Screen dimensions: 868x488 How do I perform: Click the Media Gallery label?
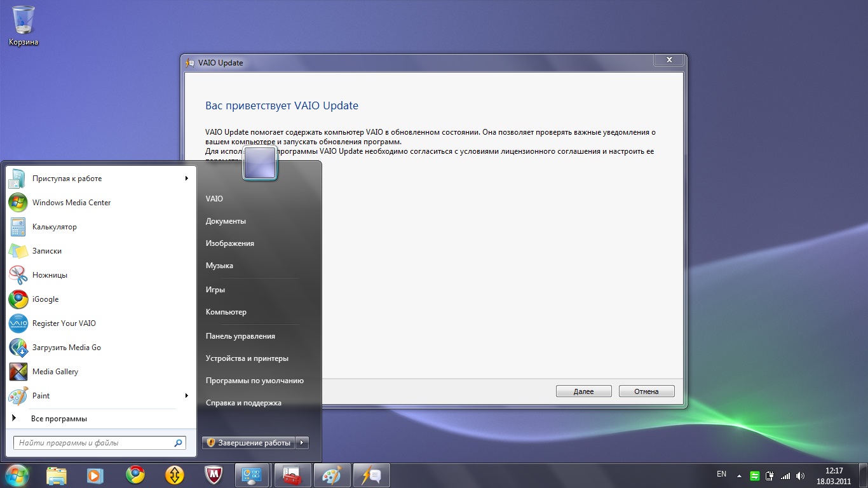point(55,372)
